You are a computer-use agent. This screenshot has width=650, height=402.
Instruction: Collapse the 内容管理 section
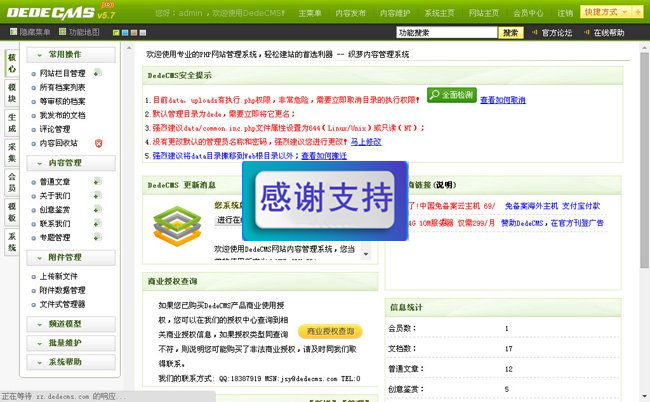(x=71, y=163)
